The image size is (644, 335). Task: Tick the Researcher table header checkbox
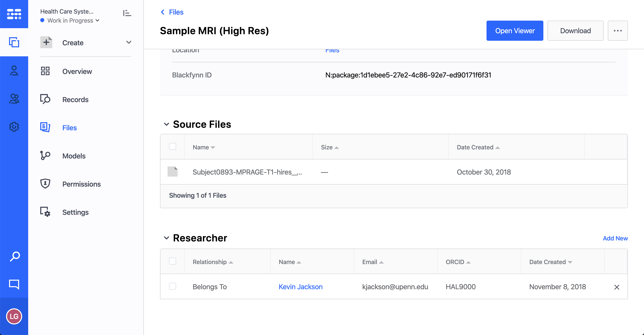pos(173,261)
